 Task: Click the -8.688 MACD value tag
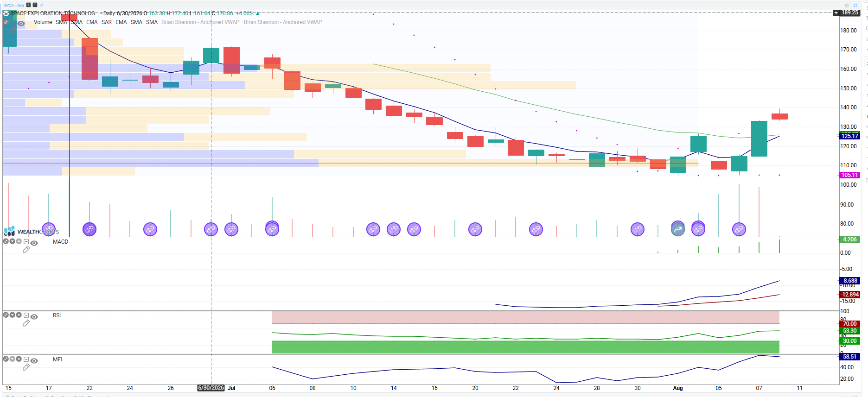tap(850, 281)
